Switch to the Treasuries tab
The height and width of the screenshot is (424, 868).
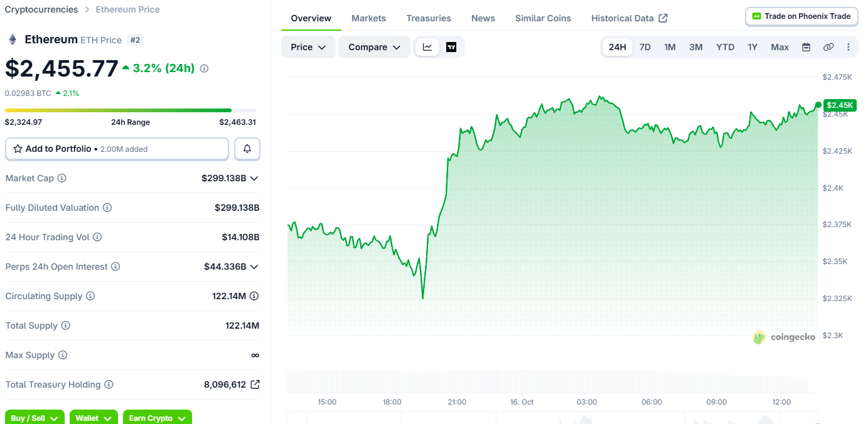point(429,18)
